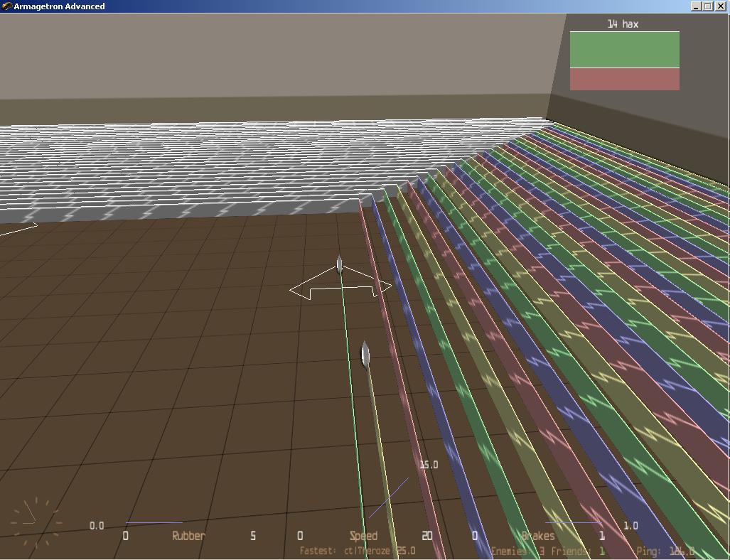Click the analog clock icon in the HUD
730x560 pixels.
[36, 523]
